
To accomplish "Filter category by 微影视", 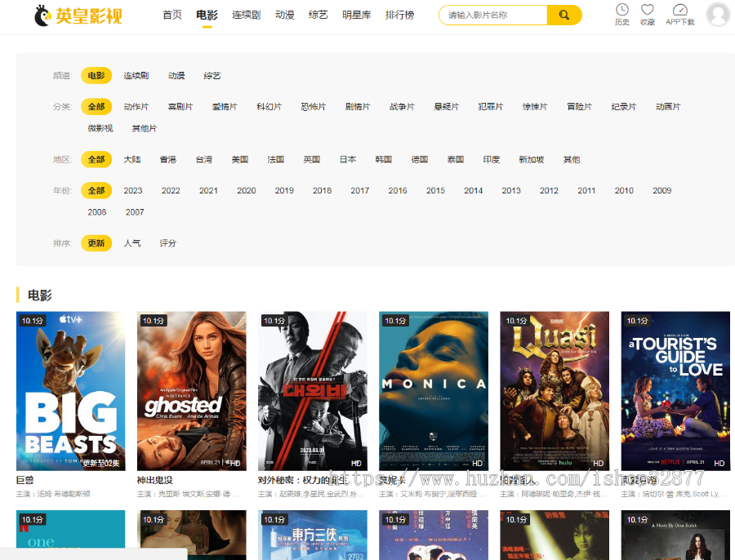I will click(x=100, y=128).
